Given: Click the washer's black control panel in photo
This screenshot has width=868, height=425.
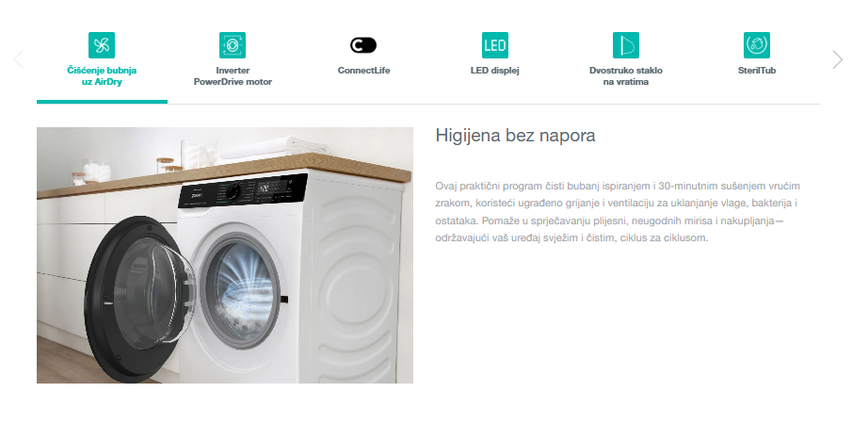Looking at the screenshot, I should pos(243,190).
